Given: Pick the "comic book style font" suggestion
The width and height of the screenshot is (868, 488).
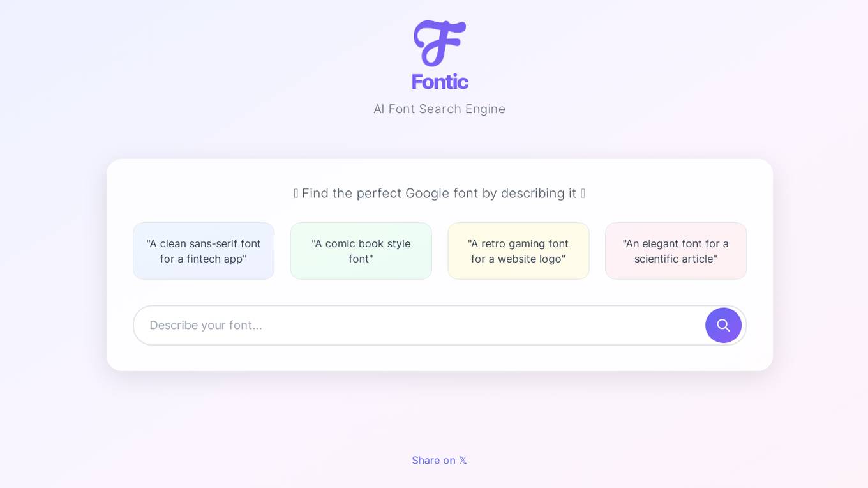Looking at the screenshot, I should point(361,251).
